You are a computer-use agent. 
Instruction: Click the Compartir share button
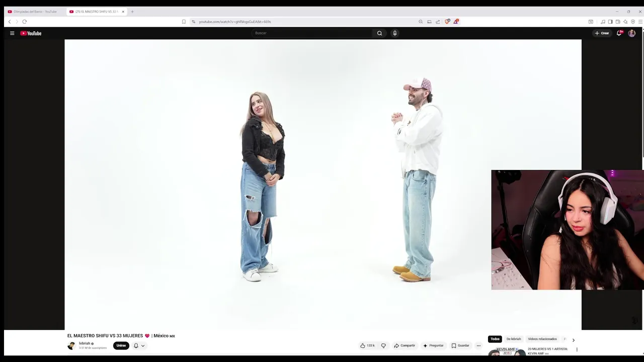[x=405, y=345]
